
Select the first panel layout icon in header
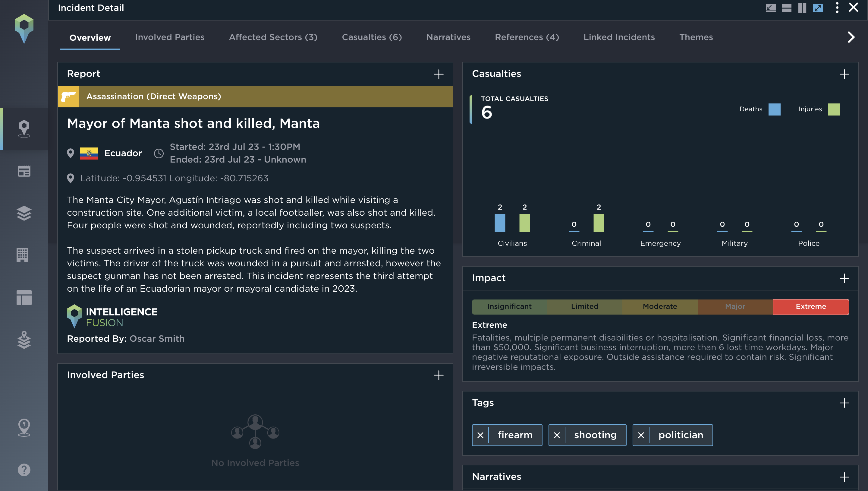[771, 8]
